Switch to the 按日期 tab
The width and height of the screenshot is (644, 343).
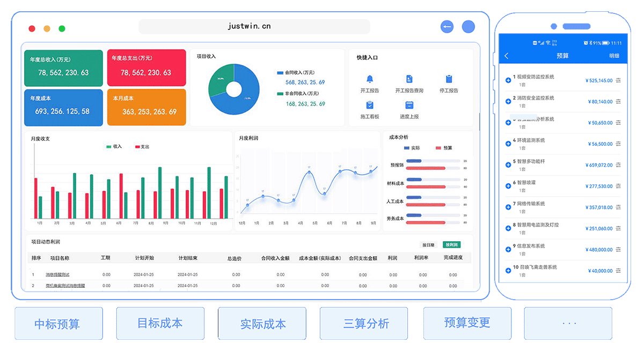tap(428, 245)
